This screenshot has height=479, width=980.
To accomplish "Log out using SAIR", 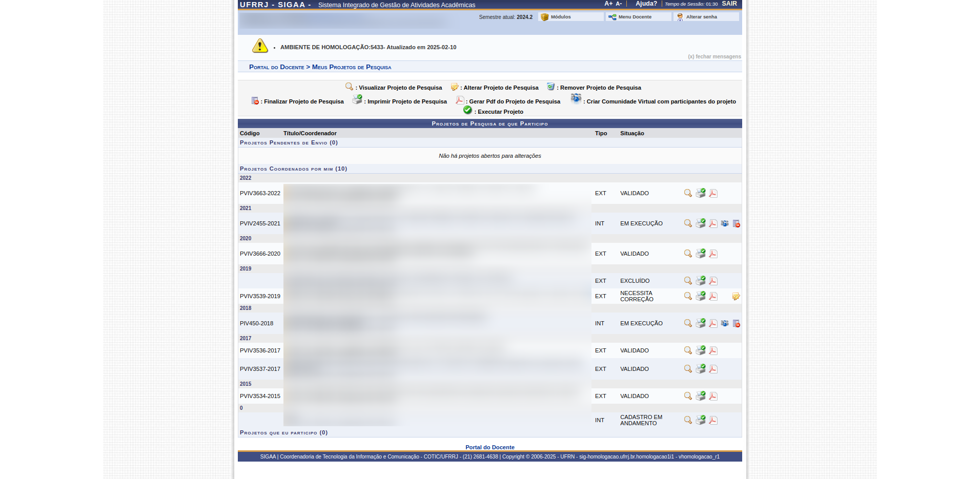I will [729, 4].
